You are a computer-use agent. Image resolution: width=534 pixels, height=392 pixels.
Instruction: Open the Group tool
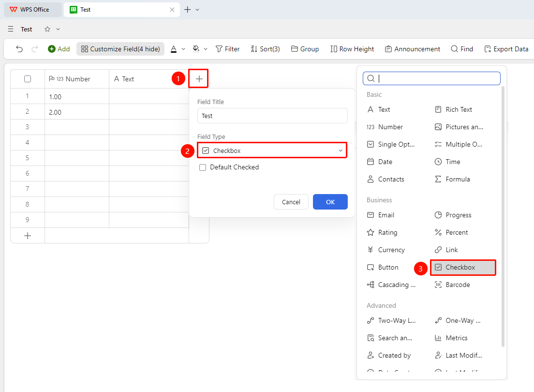pyautogui.click(x=305, y=49)
